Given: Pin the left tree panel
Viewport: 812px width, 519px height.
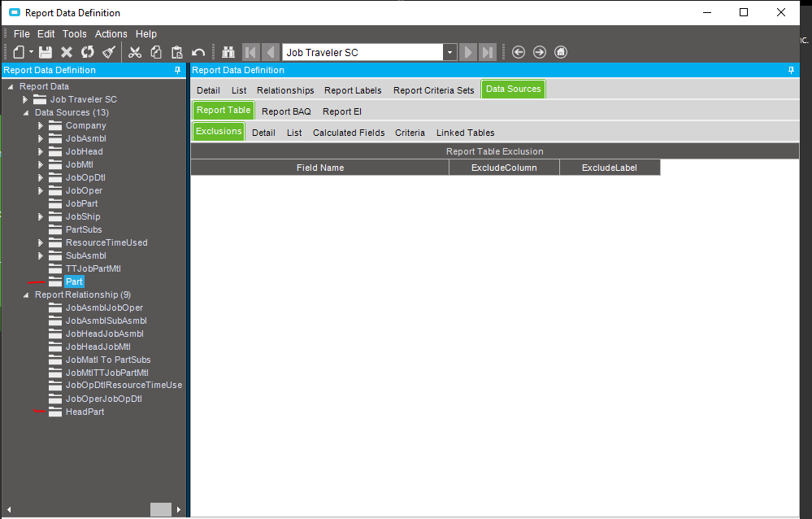Looking at the screenshot, I should coord(178,70).
